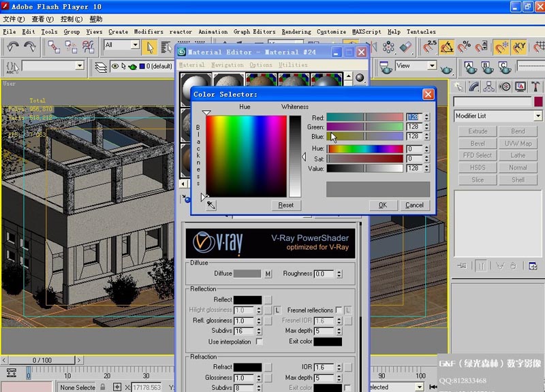Click the Redo arrow in the main toolbar

pyautogui.click(x=30, y=47)
